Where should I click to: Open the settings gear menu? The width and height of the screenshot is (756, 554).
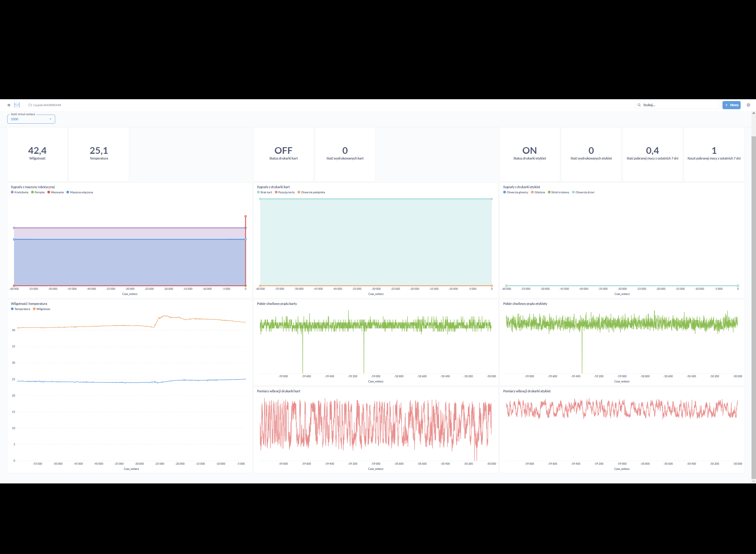748,105
